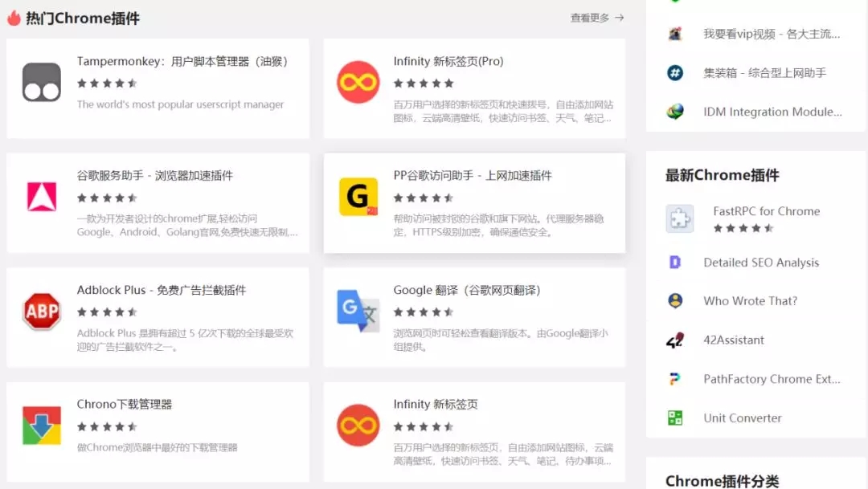Viewport: 868px width, 489px height.
Task: Select the Adblock Plus ABP icon
Action: pos(42,312)
